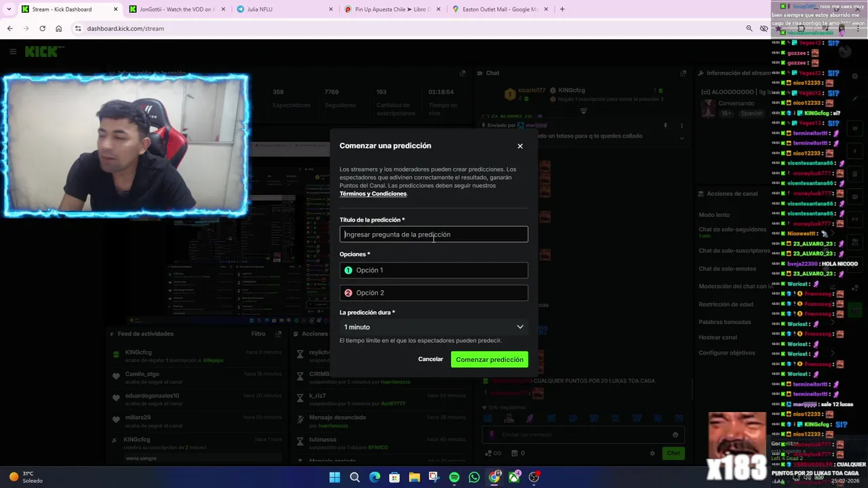Select Restricción de edad option

[x=726, y=304]
